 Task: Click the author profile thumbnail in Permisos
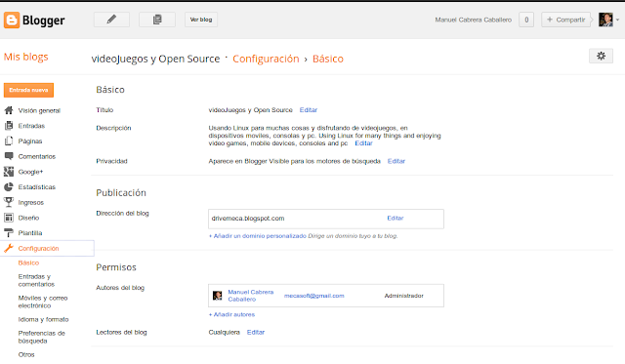pyautogui.click(x=217, y=296)
